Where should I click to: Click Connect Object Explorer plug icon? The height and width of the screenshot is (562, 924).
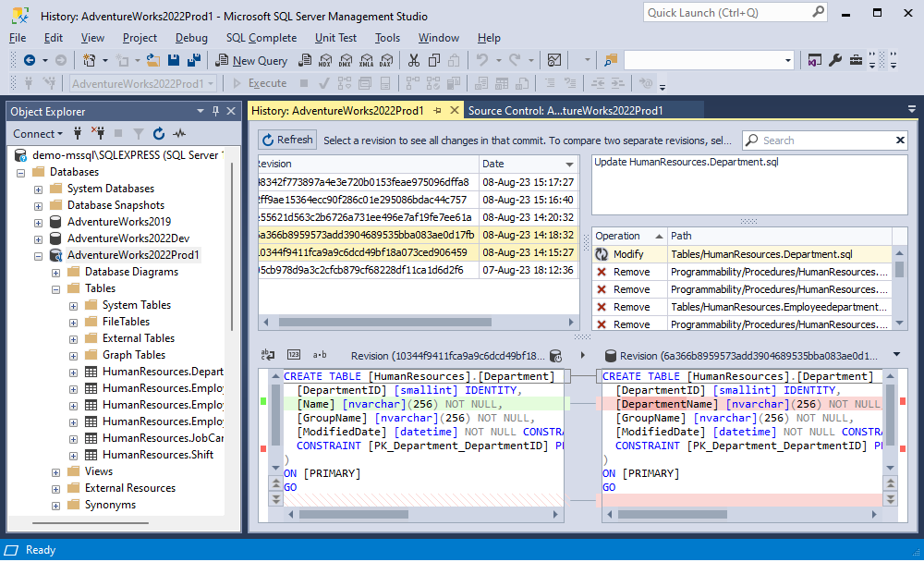click(78, 134)
